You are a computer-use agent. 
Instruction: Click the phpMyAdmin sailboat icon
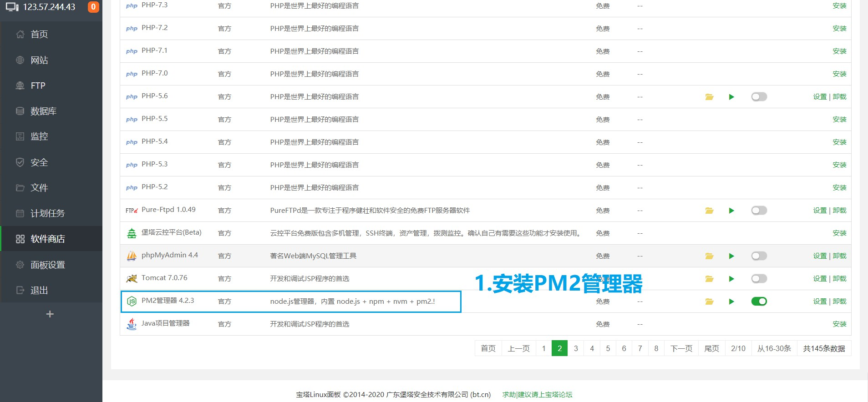[x=132, y=256]
